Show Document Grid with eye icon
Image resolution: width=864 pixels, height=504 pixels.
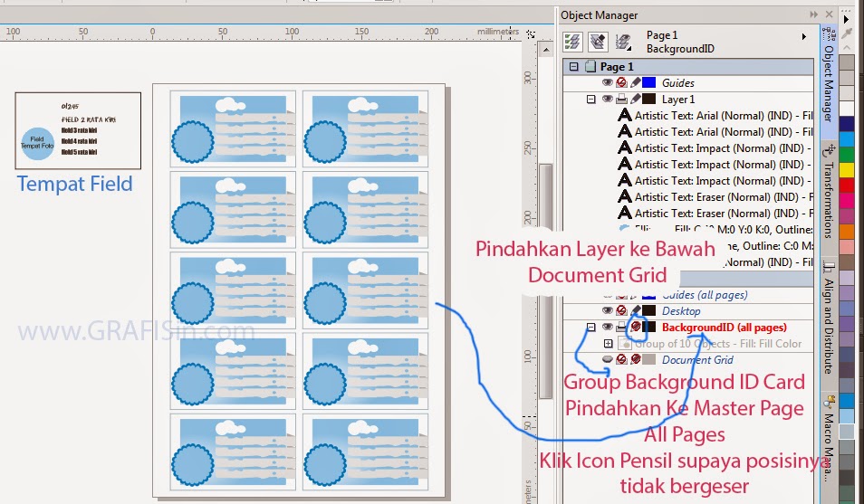tap(607, 360)
